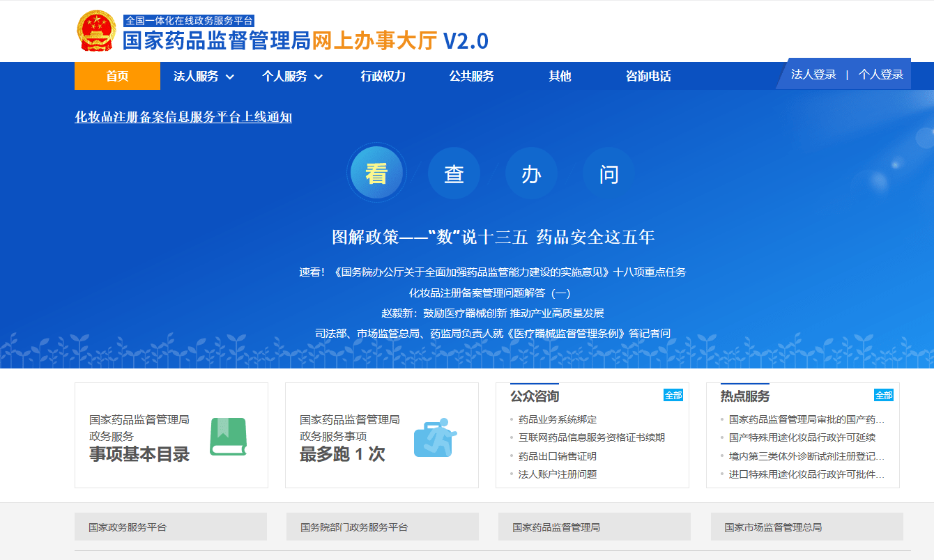The height and width of the screenshot is (560, 934).
Task: Select the 查 circle icon
Action: pos(454,173)
